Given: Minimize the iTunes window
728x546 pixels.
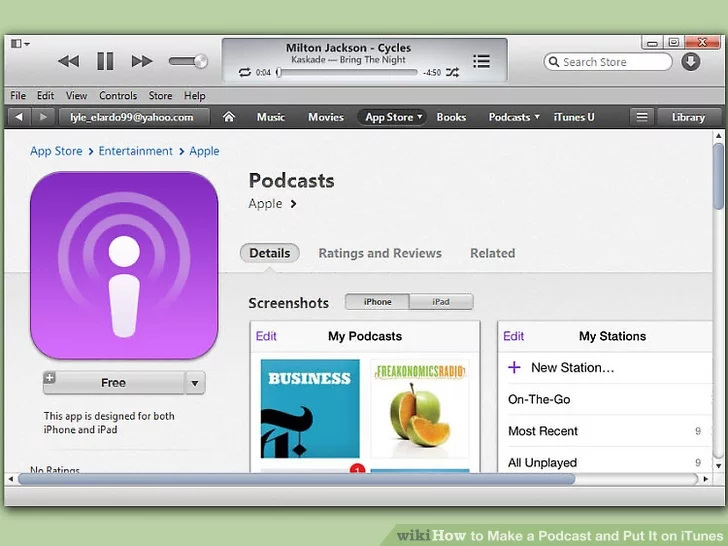Looking at the screenshot, I should [652, 43].
